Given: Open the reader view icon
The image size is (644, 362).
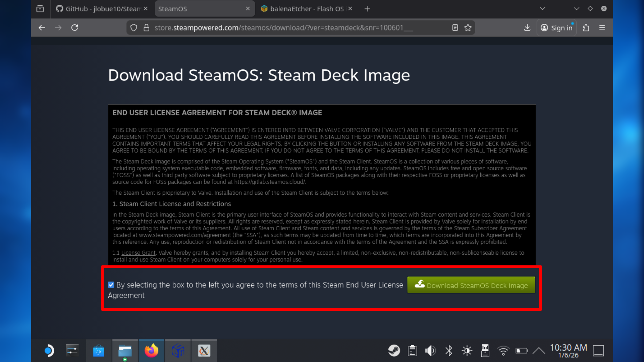Looking at the screenshot, I should 455,28.
